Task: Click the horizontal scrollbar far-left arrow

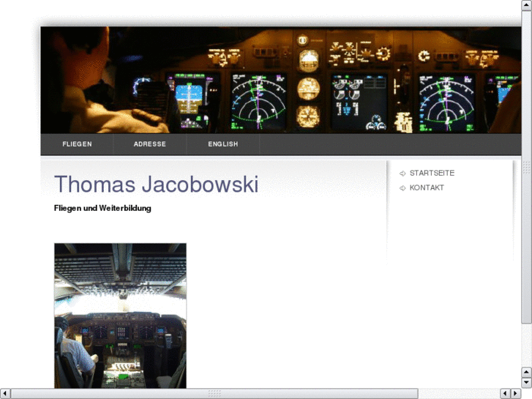Action: [5, 394]
